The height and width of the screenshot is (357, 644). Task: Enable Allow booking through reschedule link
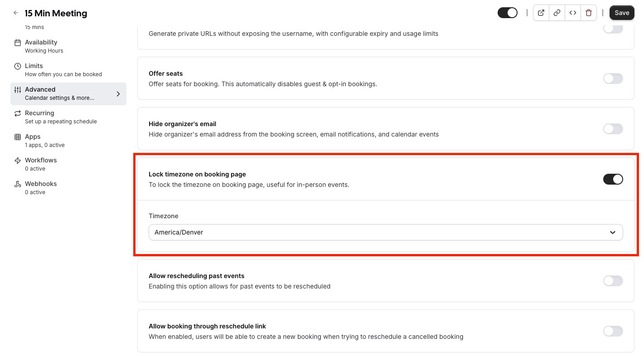[613, 331]
